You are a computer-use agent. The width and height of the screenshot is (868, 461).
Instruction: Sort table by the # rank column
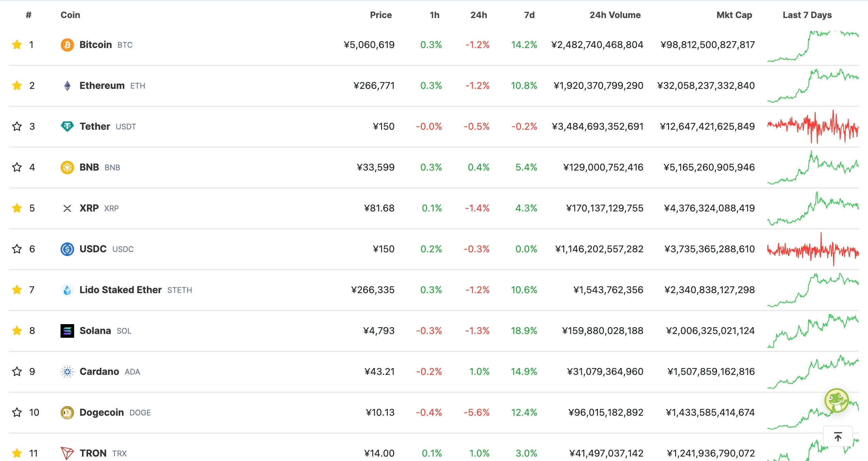(x=29, y=15)
